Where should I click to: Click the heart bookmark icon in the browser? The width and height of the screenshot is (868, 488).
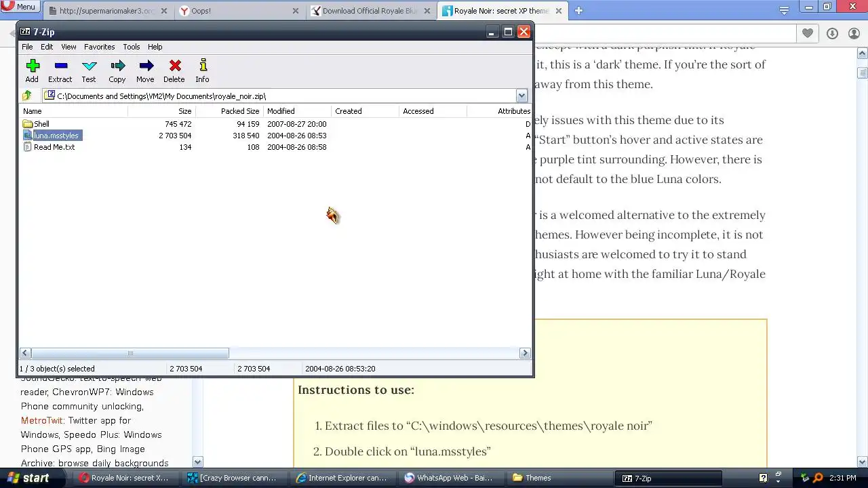tap(807, 33)
